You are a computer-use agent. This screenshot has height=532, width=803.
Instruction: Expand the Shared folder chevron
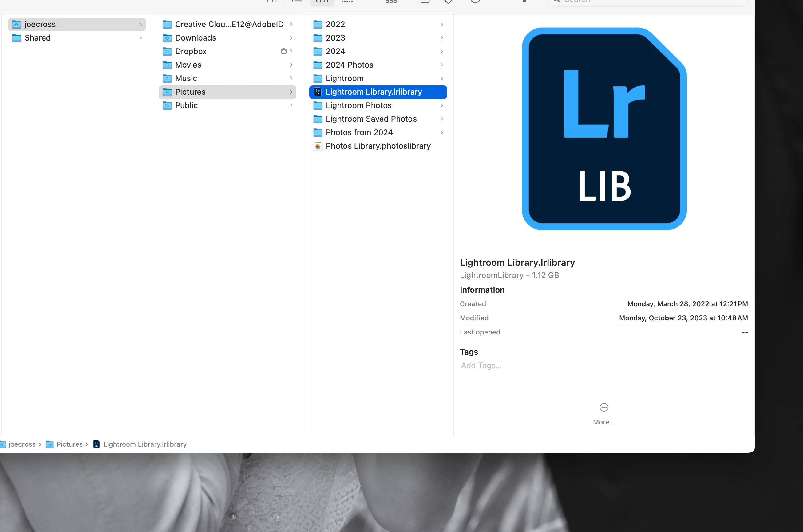tap(140, 38)
